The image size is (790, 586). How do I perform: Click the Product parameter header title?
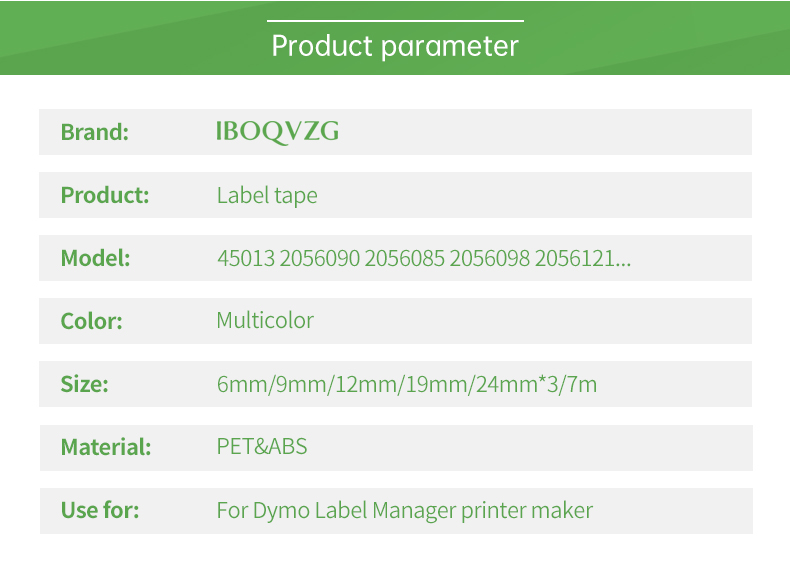(395, 46)
